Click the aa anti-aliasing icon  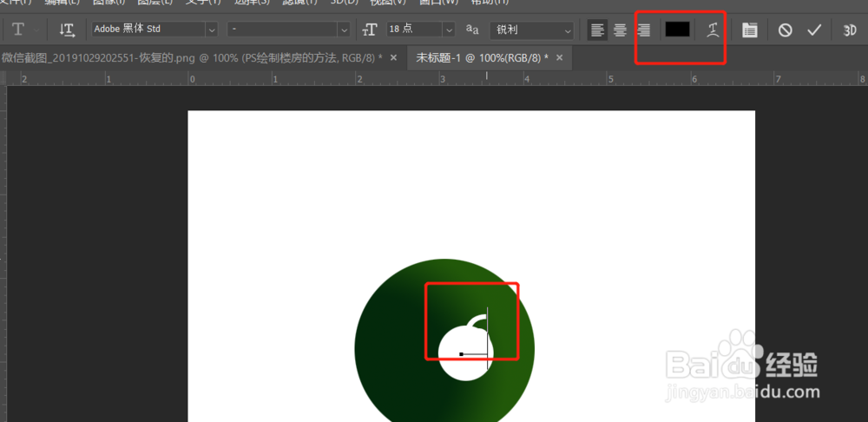(472, 30)
